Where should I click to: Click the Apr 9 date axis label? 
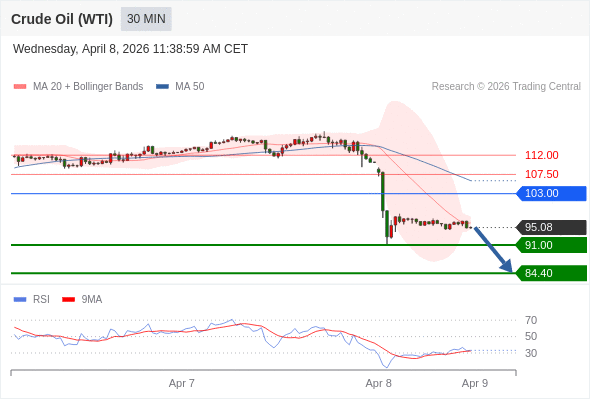coord(475,383)
